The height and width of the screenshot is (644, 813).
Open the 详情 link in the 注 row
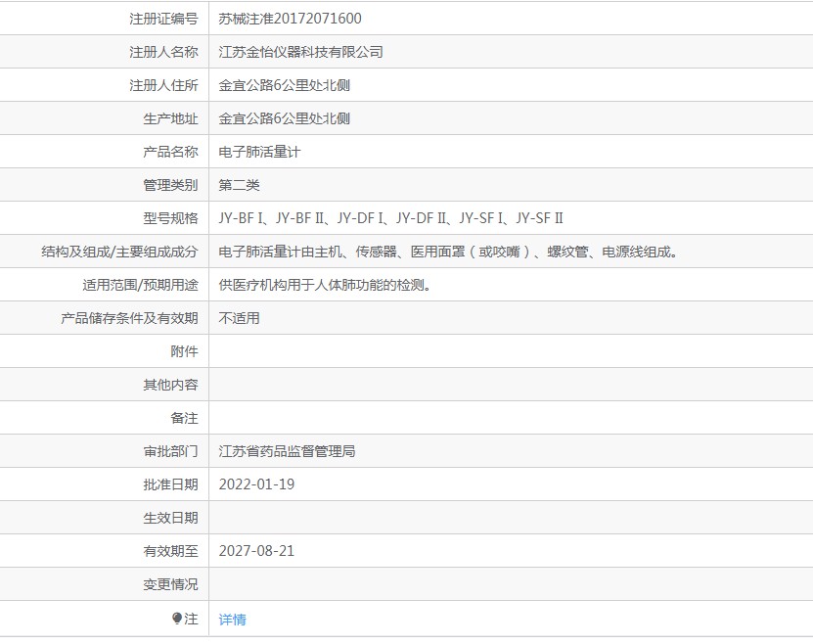232,620
